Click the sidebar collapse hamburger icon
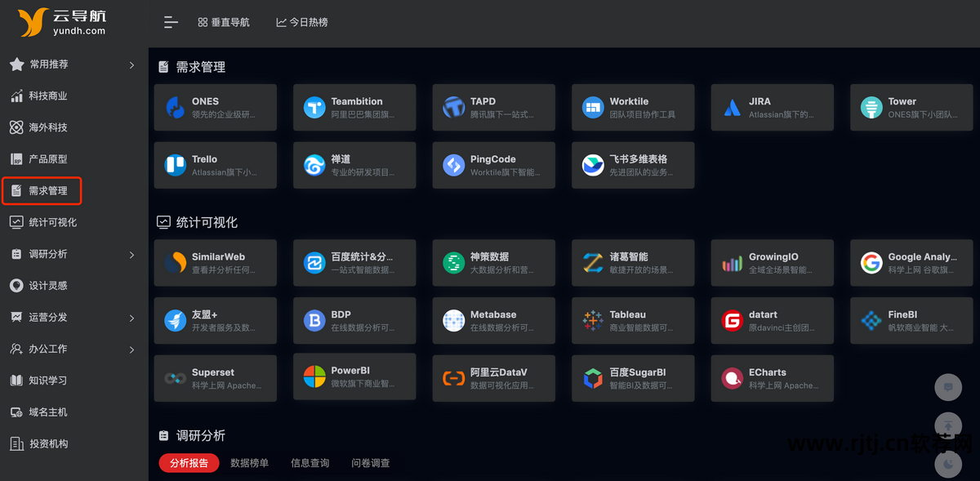This screenshot has width=980, height=481. click(171, 22)
